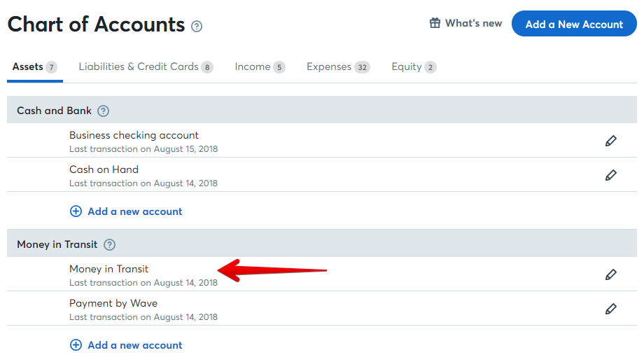
Task: Click the edit pencil for Payment by Wave
Action: click(x=610, y=309)
